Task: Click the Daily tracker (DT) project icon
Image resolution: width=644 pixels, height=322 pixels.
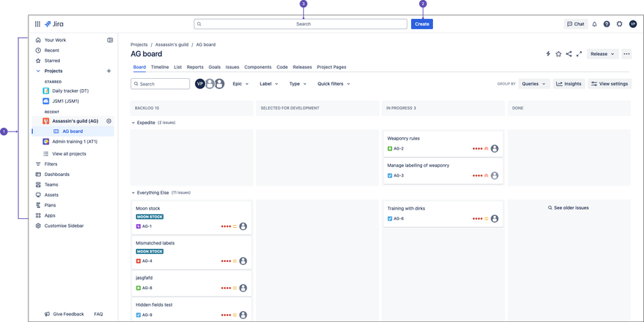Action: [46, 91]
